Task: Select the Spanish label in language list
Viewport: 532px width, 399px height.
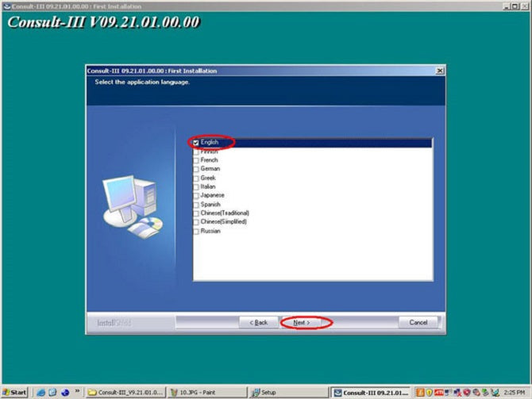Action: click(210, 205)
